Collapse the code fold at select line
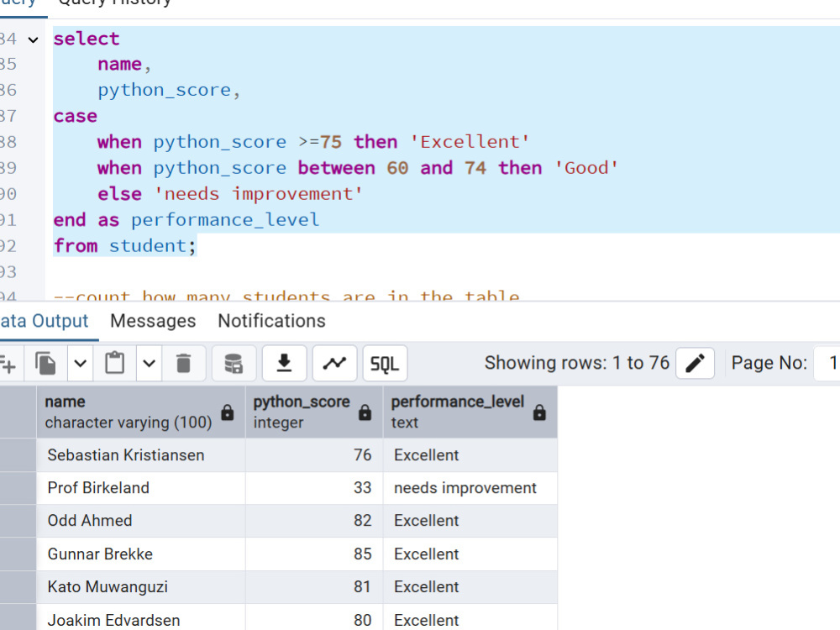Screen dimensions: 840x630 (x=34, y=39)
